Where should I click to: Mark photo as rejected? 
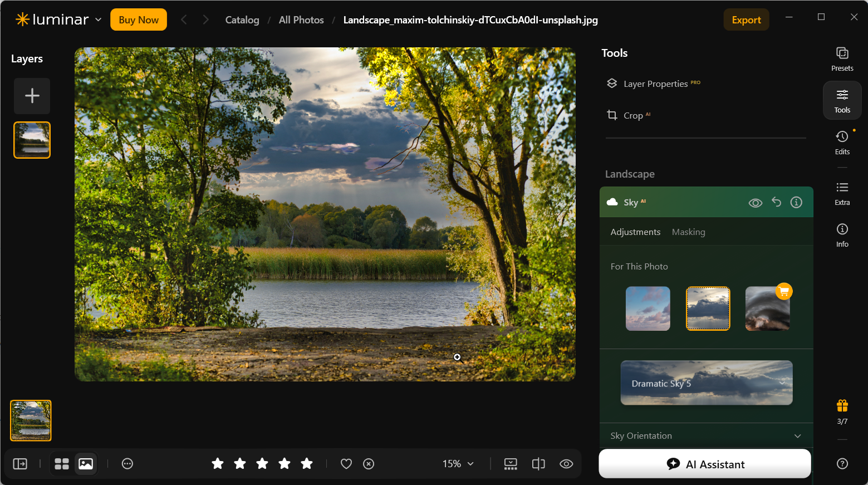(x=369, y=464)
